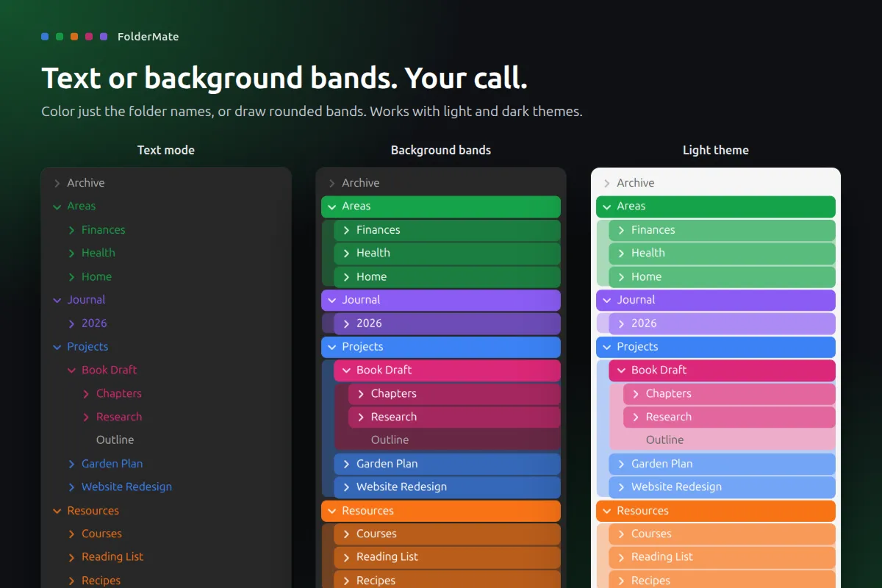Collapse the Areas chevron in Text mode panel
Screen dimensions: 882x588
57,207
